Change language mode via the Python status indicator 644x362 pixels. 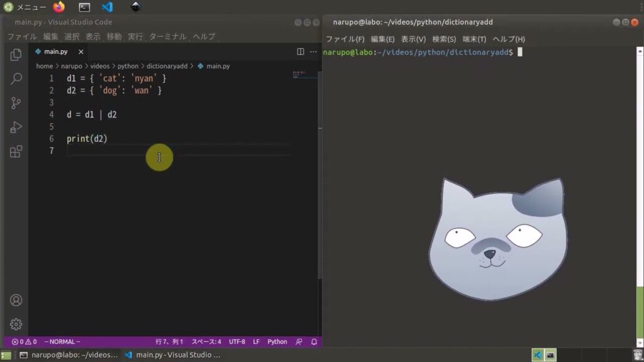(x=277, y=341)
